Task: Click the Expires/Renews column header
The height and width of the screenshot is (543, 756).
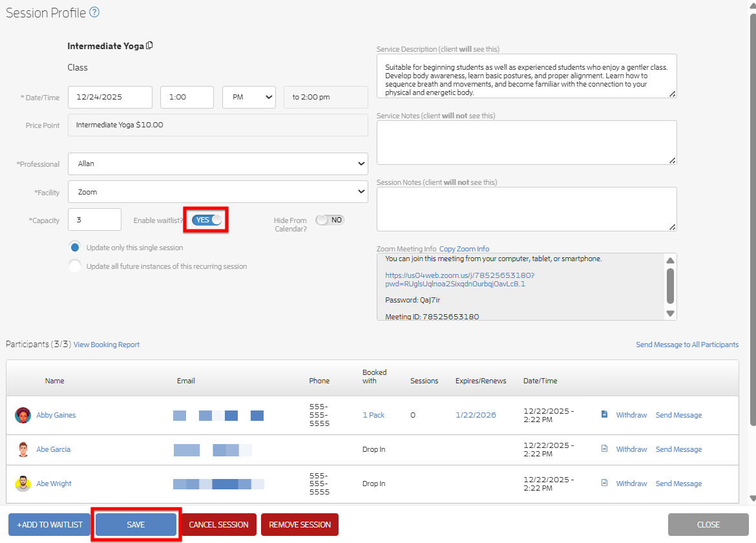Action: [x=481, y=381]
